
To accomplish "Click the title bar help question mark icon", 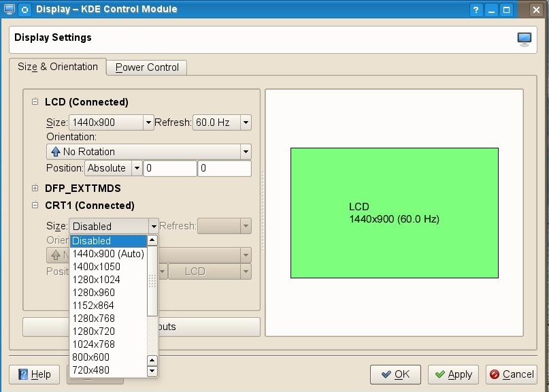I will click(476, 10).
